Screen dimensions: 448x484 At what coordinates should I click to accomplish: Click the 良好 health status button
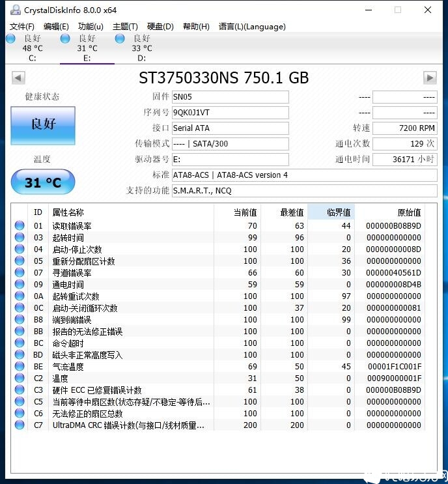pos(43,126)
